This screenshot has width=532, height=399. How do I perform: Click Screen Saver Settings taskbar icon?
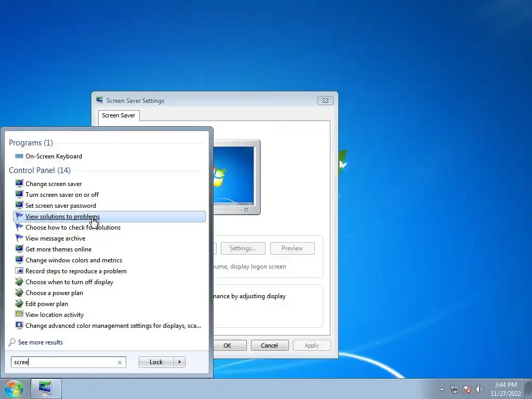46,389
